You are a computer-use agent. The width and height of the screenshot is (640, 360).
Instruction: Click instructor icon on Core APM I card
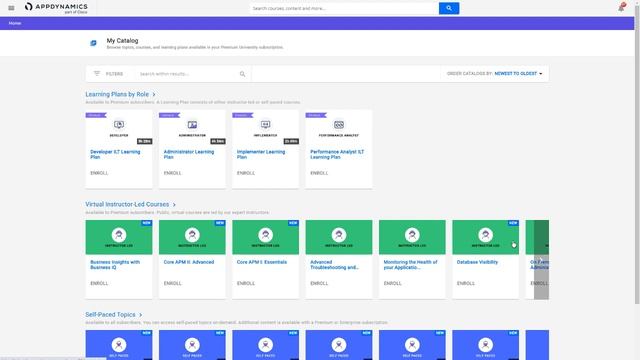point(265,235)
